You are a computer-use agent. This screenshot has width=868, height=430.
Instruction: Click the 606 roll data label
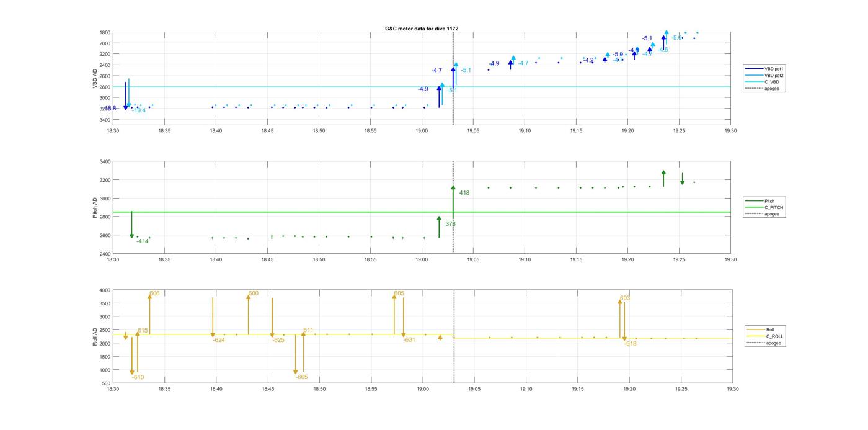pos(154,293)
